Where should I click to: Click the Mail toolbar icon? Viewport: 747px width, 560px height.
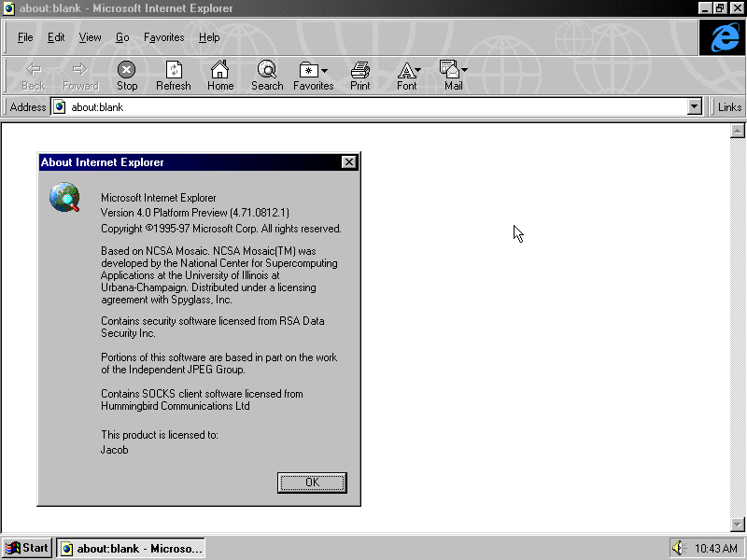pos(449,69)
